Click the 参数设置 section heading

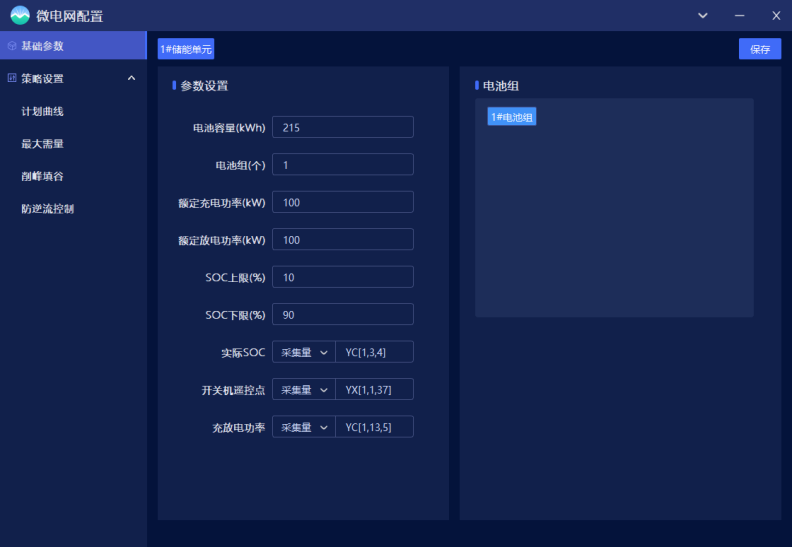coord(204,86)
